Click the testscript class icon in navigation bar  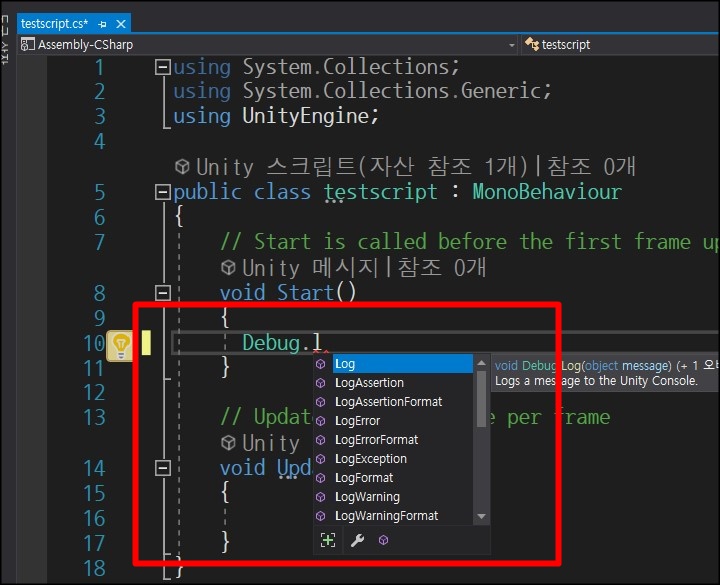[x=532, y=44]
